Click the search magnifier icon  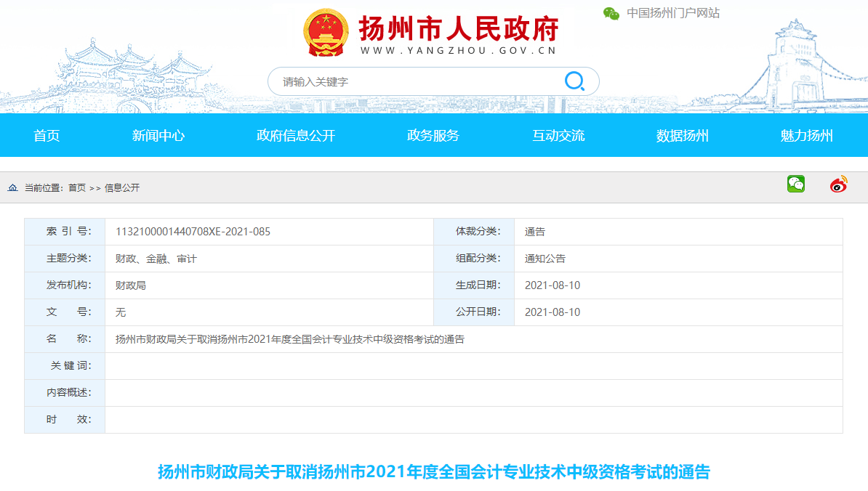[x=574, y=81]
